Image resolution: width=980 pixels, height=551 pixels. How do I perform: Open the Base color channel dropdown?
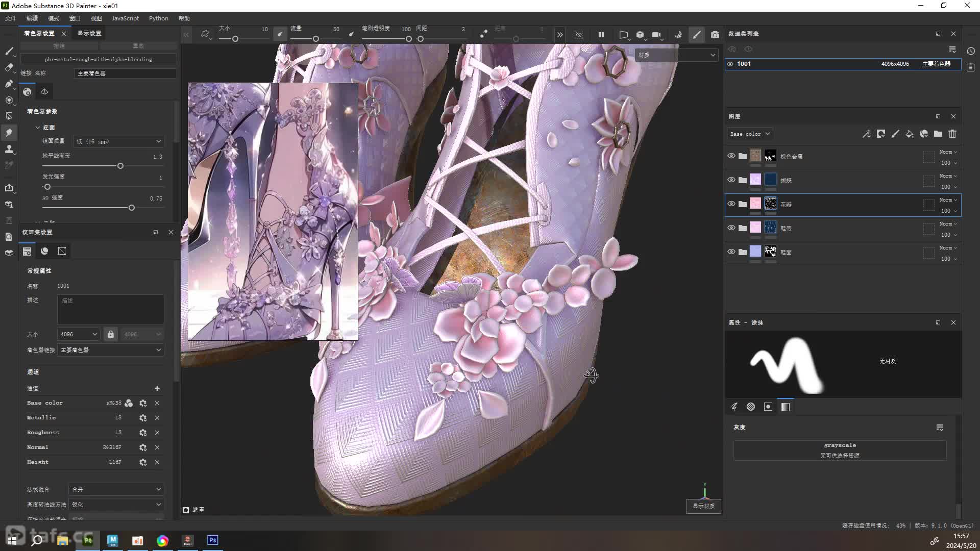749,134
